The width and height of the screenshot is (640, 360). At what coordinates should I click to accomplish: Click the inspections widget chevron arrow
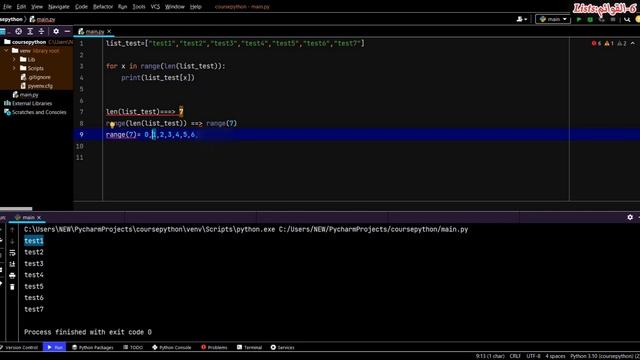(x=633, y=43)
